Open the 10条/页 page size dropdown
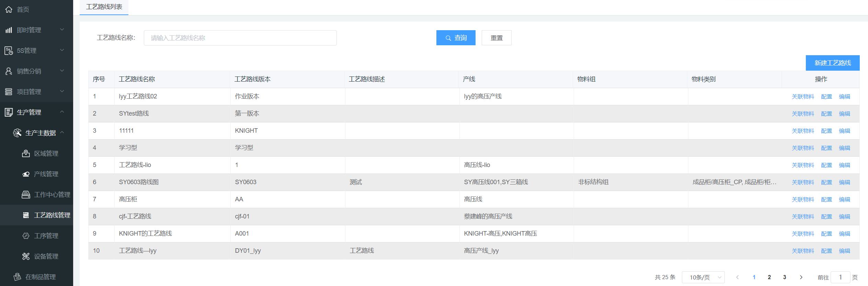Viewport: 868px width, 286px height. pos(703,277)
